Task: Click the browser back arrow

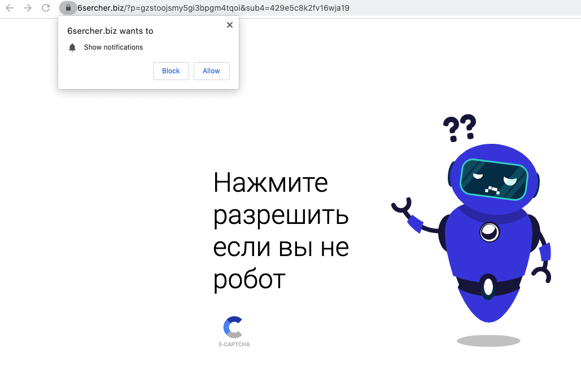Action: pos(10,8)
